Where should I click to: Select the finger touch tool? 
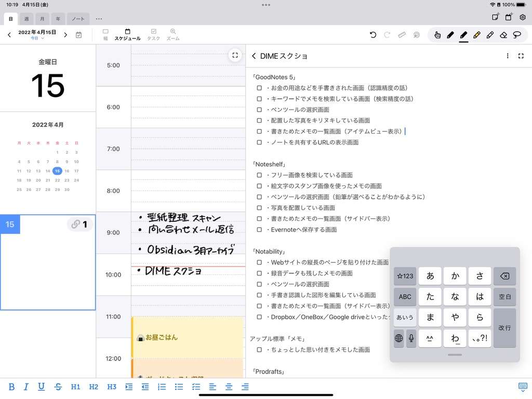[437, 35]
